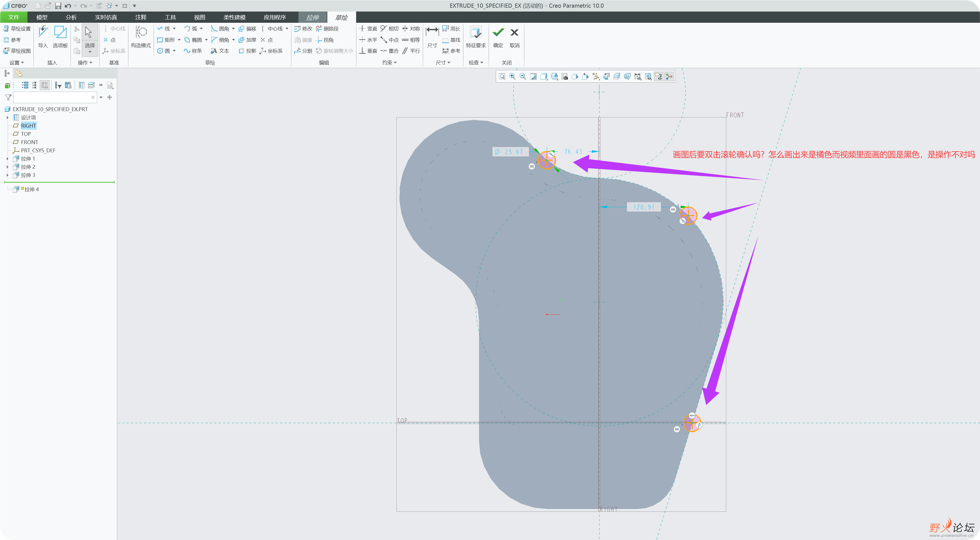980x540 pixels.
Task: Toggle the tree columns display button
Action: 44,85
